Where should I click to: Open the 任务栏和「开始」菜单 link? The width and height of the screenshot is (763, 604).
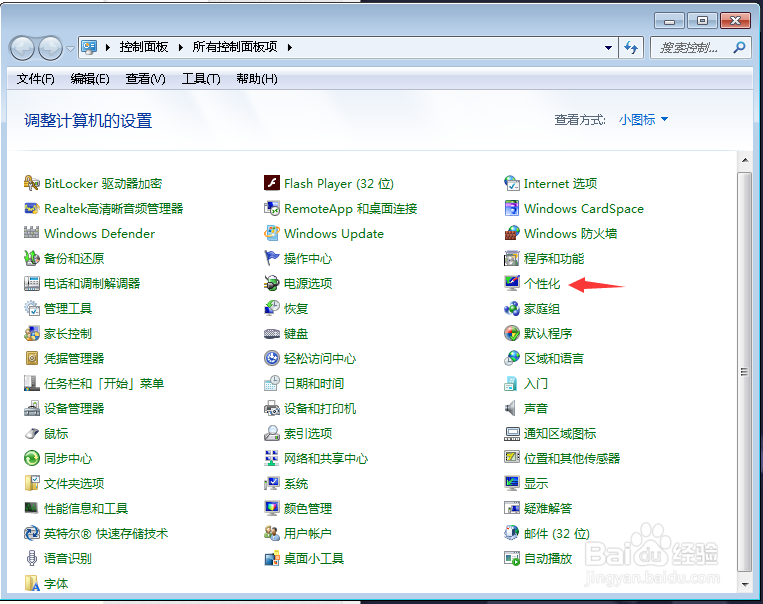coord(104,384)
